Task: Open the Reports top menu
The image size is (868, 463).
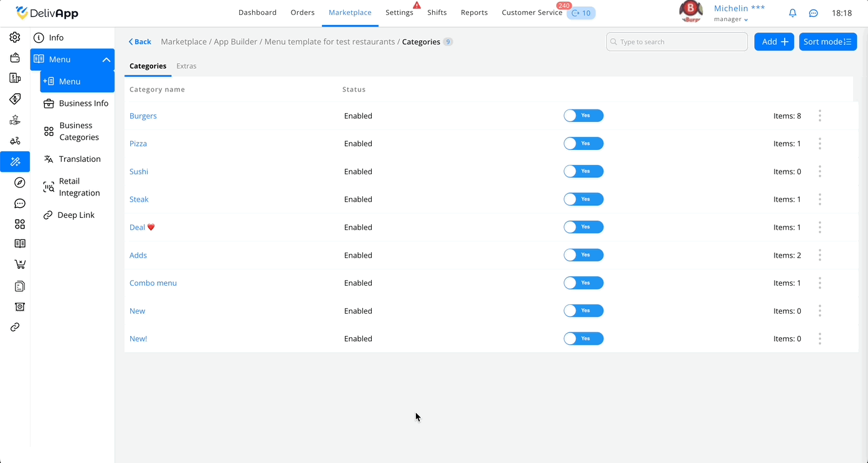Action: click(x=474, y=12)
